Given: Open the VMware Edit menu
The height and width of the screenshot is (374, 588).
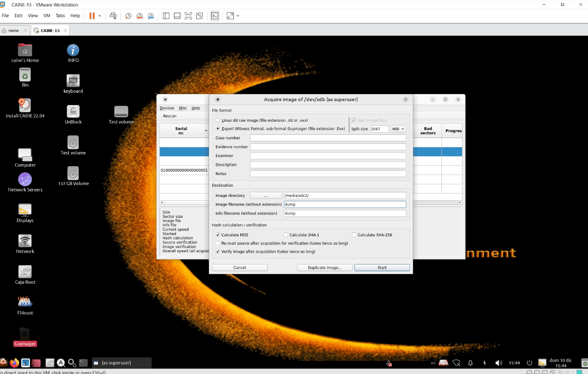Looking at the screenshot, I should [x=18, y=16].
